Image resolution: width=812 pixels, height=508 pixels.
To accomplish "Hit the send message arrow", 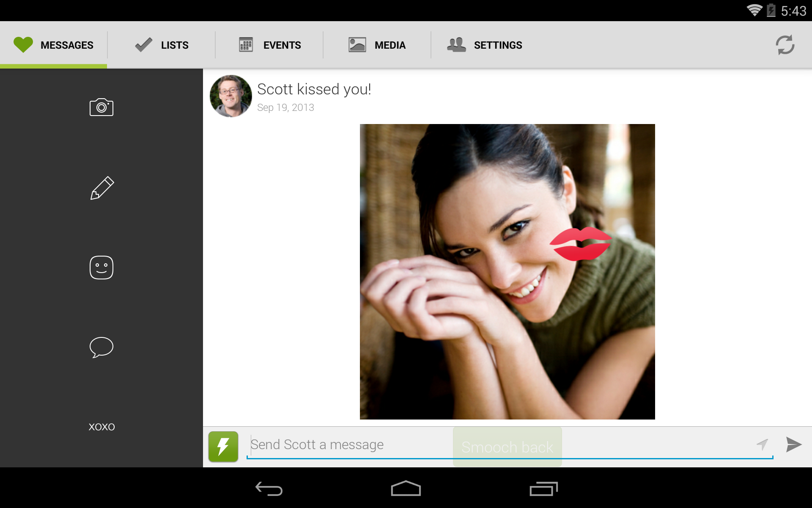I will tap(793, 444).
